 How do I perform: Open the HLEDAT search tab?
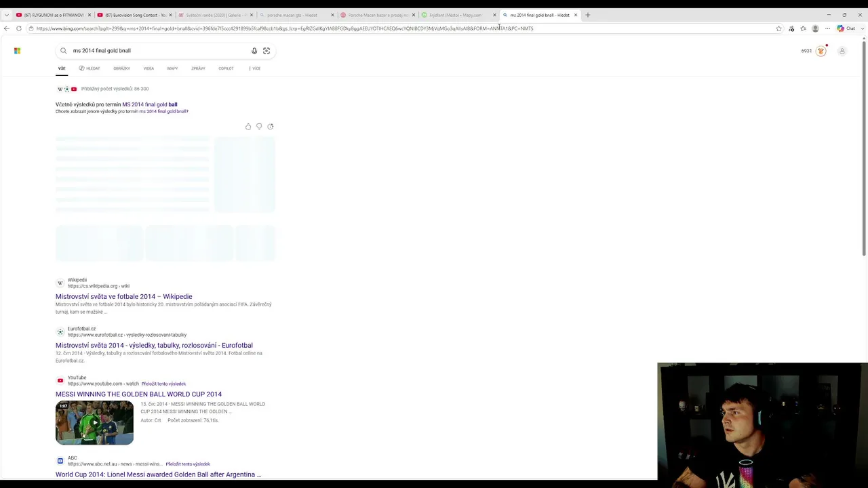point(90,68)
